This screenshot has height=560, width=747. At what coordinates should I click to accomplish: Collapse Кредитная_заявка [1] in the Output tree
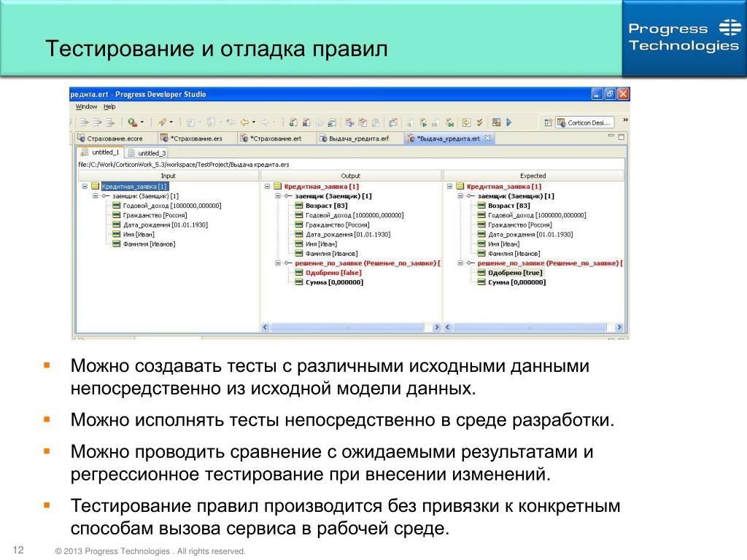coord(267,186)
